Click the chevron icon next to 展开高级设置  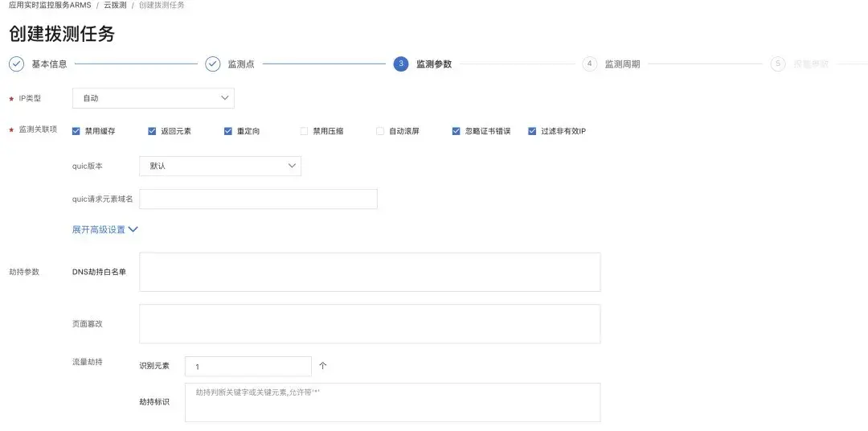[x=133, y=229]
